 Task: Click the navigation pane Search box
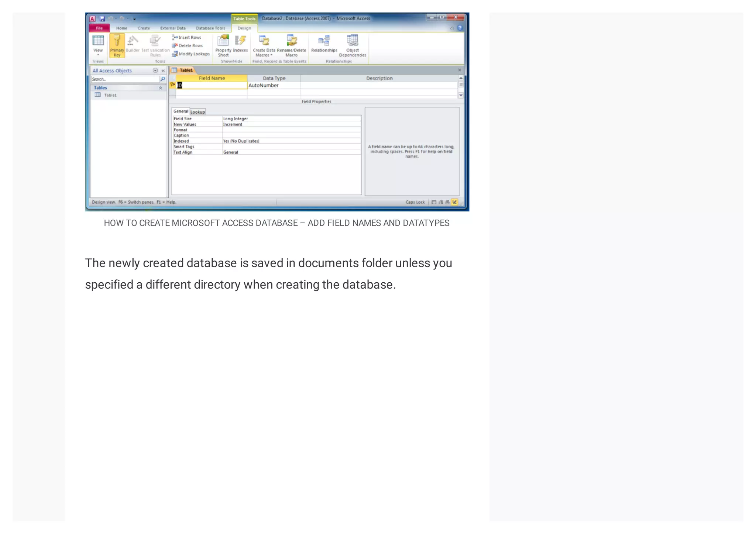[125, 79]
